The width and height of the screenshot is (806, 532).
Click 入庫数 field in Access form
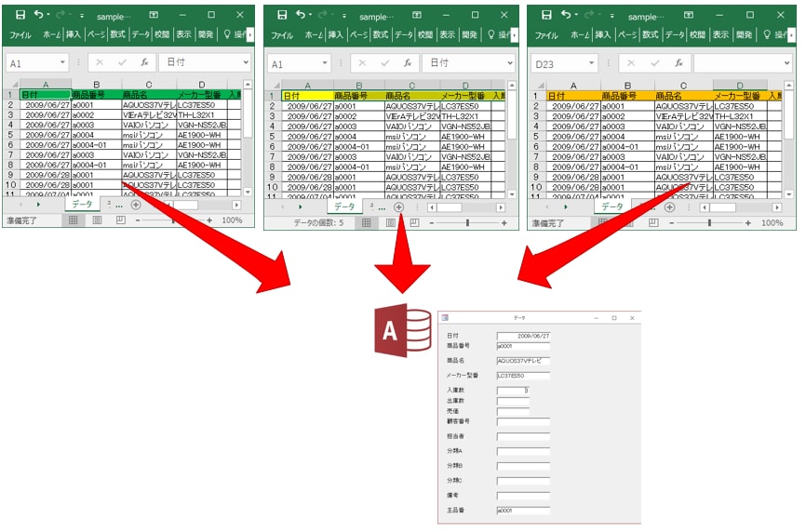(x=513, y=391)
